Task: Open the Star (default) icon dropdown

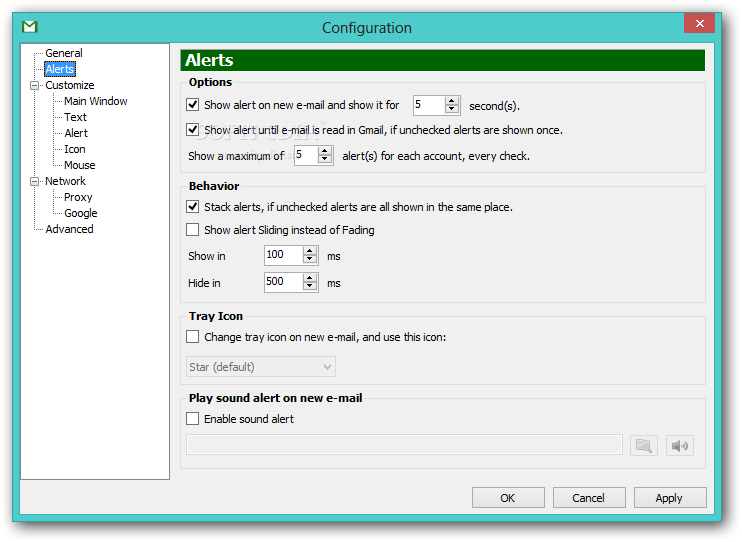Action: [x=261, y=367]
